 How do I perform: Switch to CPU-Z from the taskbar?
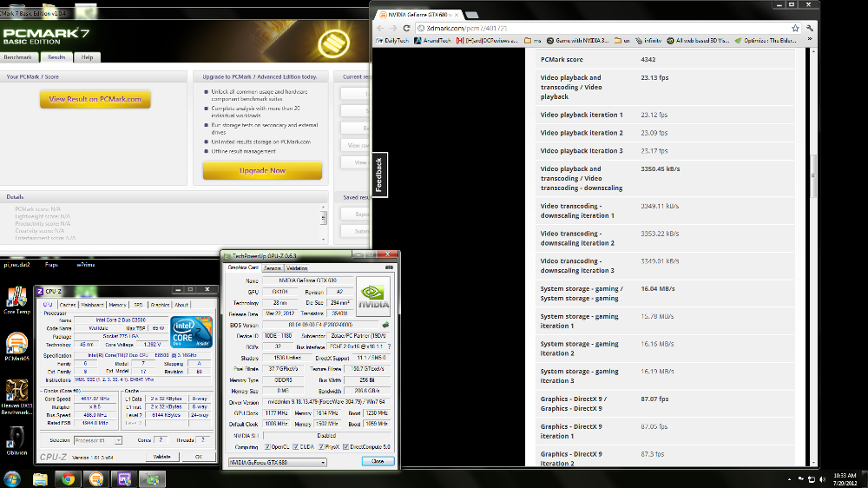(x=124, y=478)
